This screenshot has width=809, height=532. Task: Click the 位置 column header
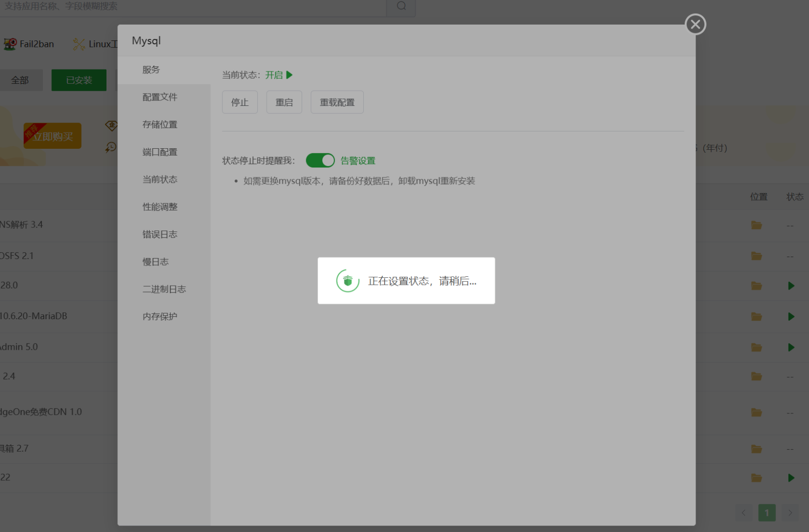pos(759,197)
